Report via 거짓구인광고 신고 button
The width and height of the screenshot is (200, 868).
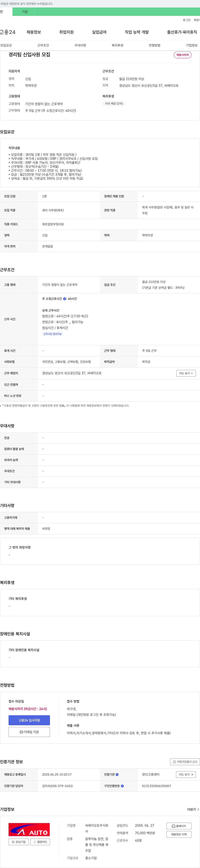click(x=185, y=762)
